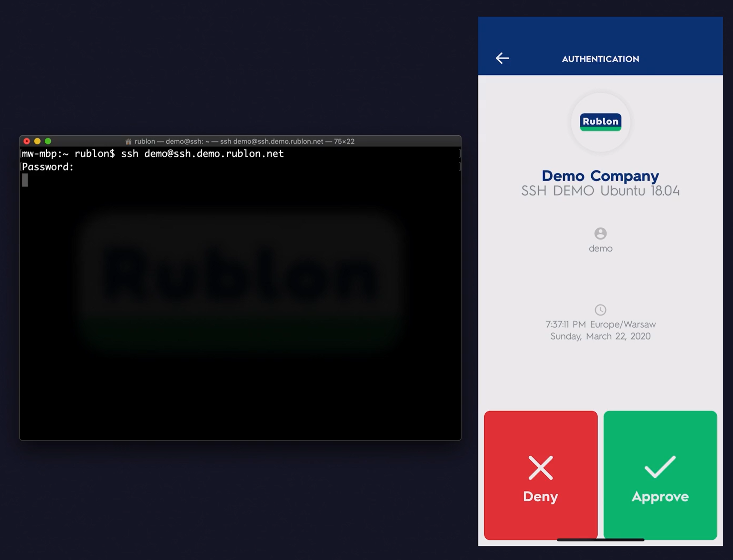The image size is (733, 560).
Task: Click the terminal cursor below Password prompt
Action: point(25,180)
